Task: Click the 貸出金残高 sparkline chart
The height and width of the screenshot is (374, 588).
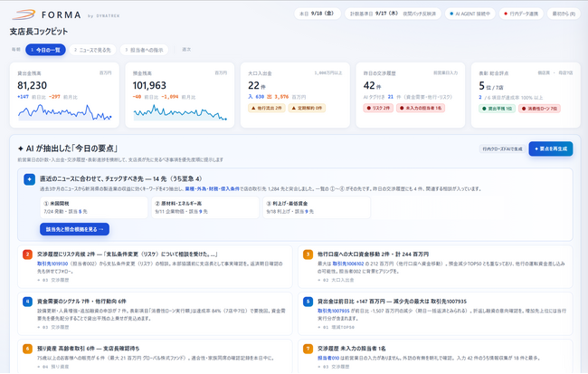Action: 64,112
